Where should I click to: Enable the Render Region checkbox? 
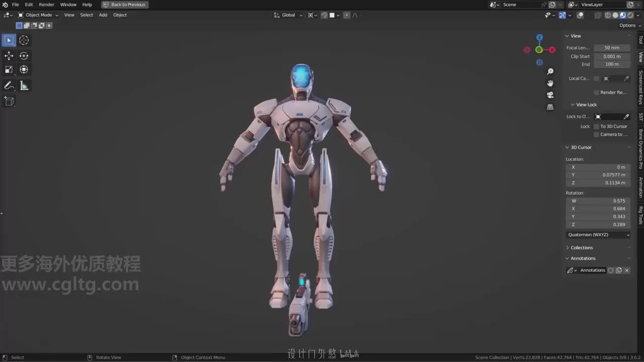(x=597, y=93)
